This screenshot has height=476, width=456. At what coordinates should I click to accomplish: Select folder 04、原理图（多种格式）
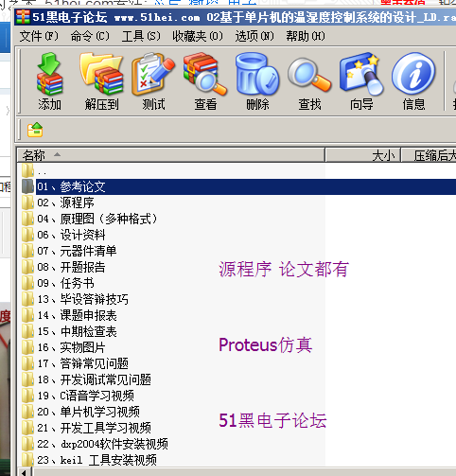coord(89,219)
